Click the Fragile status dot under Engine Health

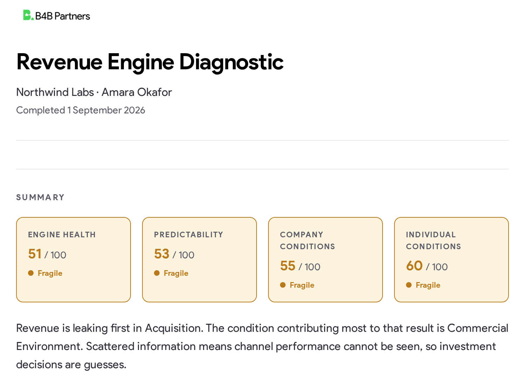click(31, 273)
